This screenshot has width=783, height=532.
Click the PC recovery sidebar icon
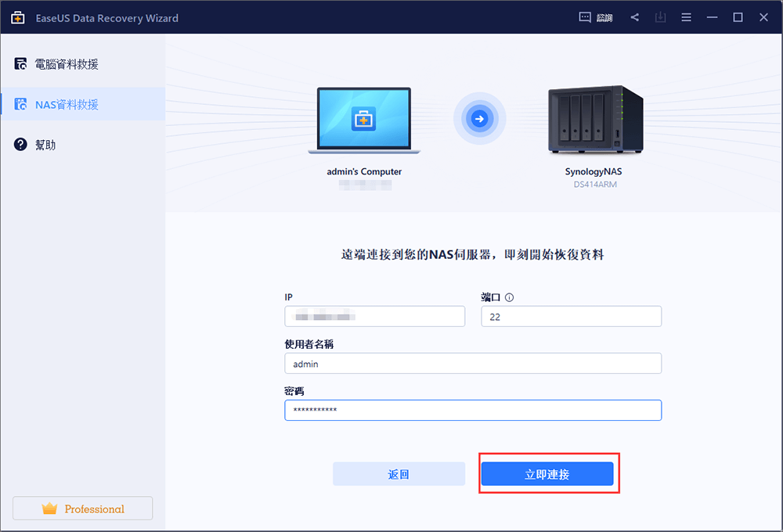pos(20,63)
